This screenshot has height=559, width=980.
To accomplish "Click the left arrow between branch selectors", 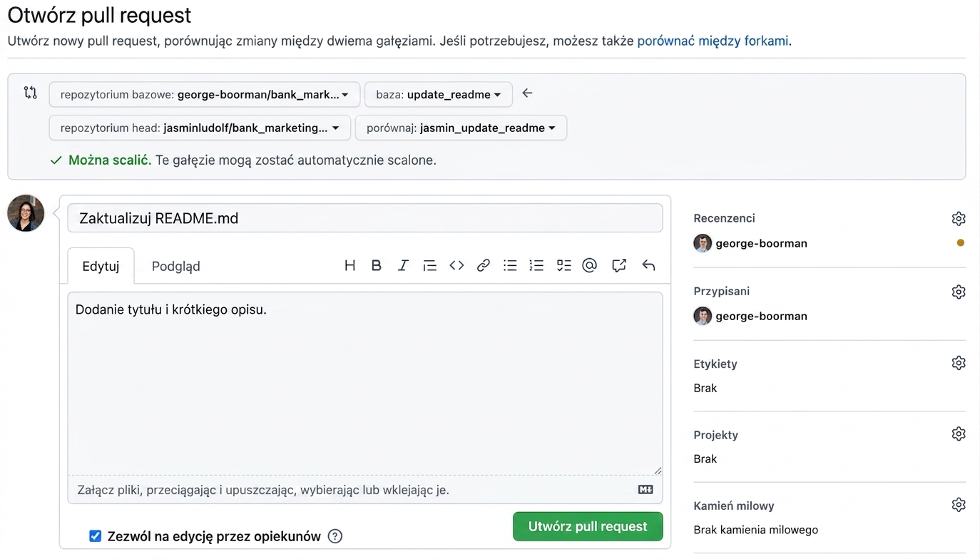I will pyautogui.click(x=527, y=93).
